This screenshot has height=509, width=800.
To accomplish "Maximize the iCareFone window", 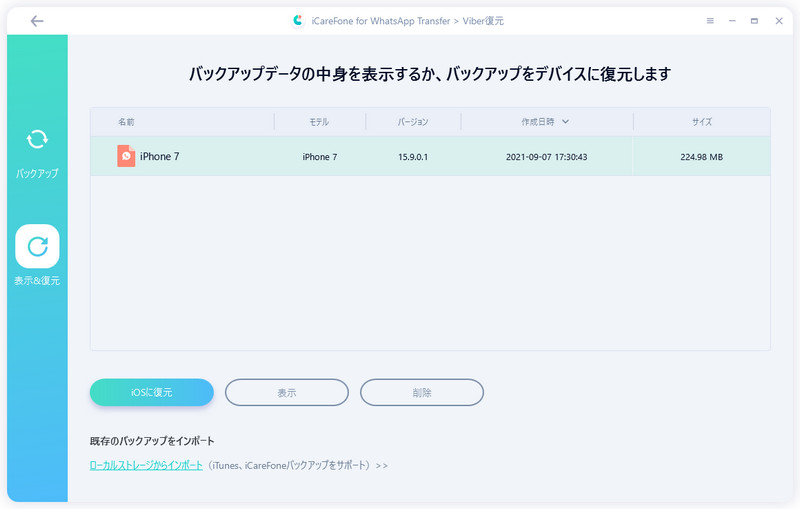I will (754, 21).
